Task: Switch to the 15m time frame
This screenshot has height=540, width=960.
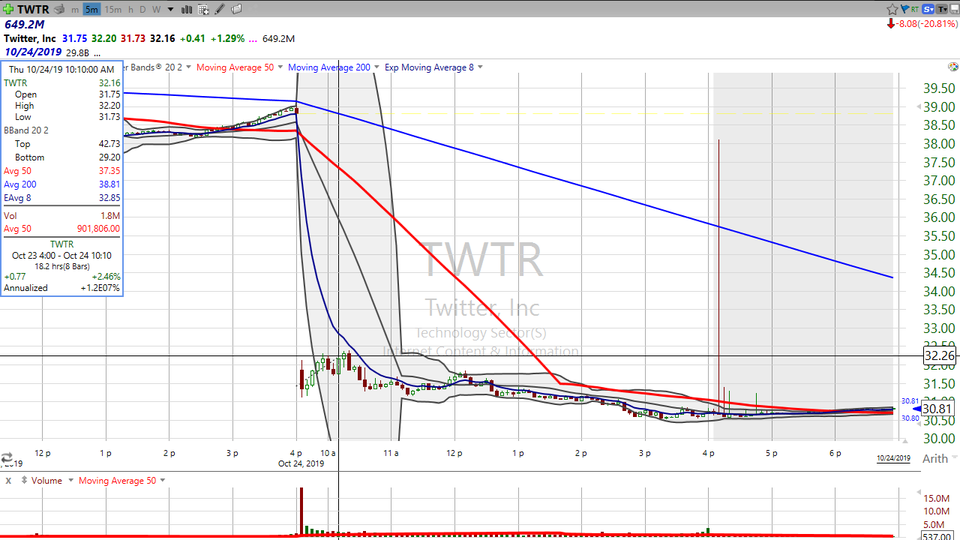Action: click(x=113, y=9)
